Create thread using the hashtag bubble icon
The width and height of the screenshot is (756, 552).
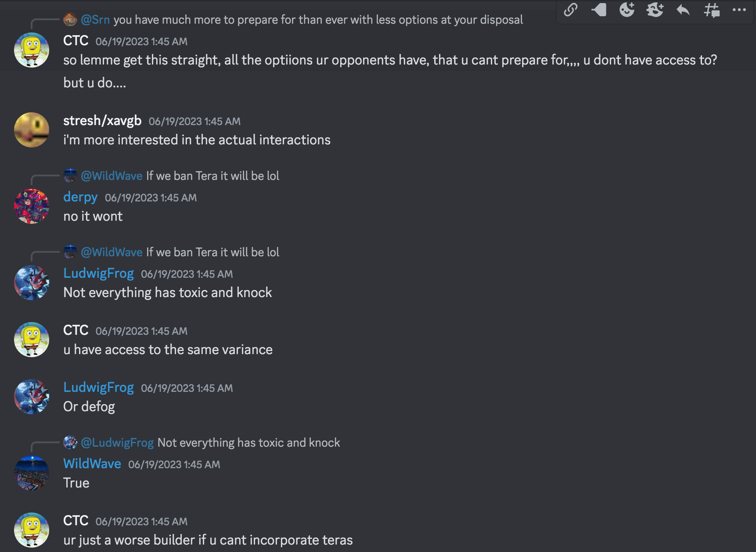click(711, 10)
